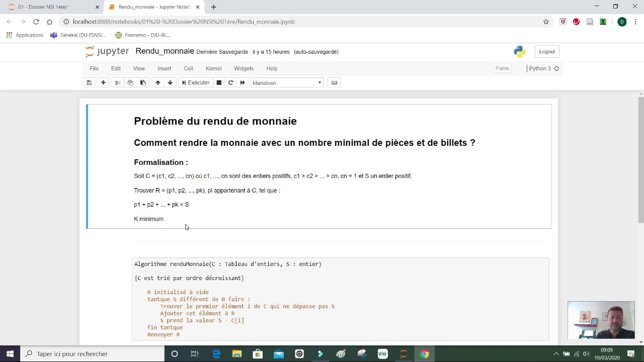Paste cells below icon
Image resolution: width=644 pixels, height=362 pixels.
coord(143,82)
